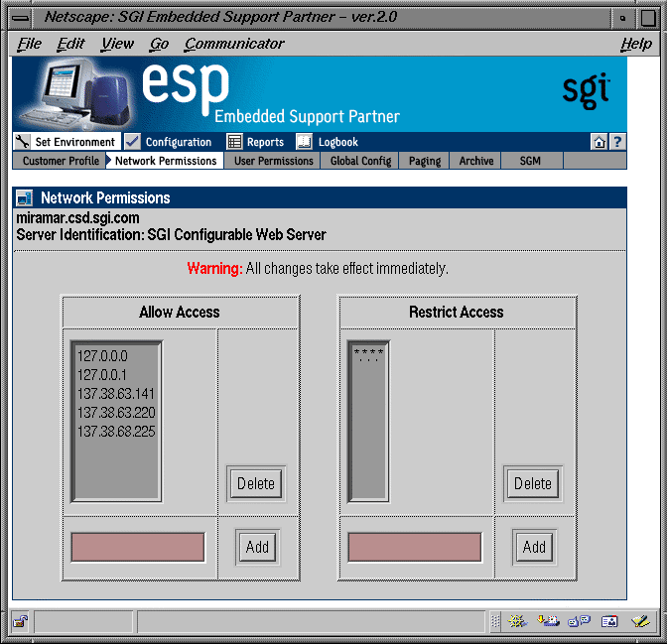Screen dimensions: 667x644
Task: Select 127.0.0.1 in the Allow Access list
Action: [102, 375]
